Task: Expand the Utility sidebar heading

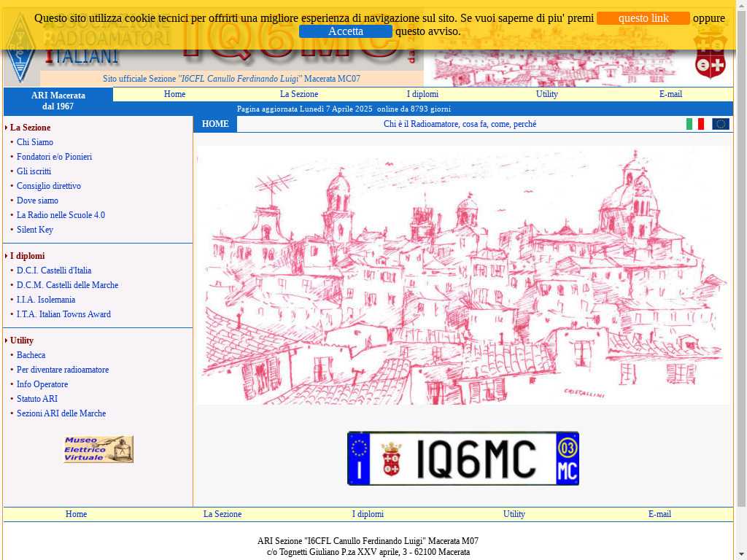Action: [21, 341]
